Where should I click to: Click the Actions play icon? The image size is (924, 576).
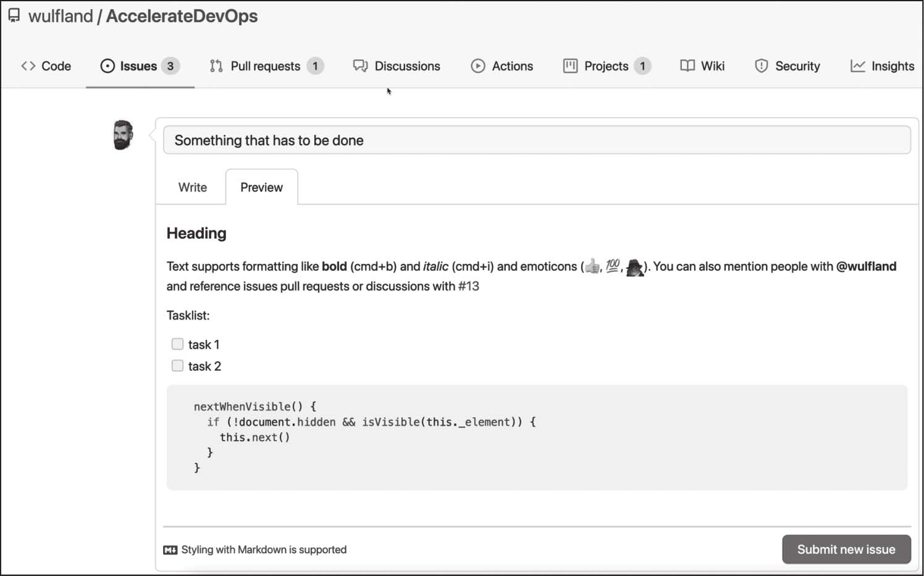[478, 66]
